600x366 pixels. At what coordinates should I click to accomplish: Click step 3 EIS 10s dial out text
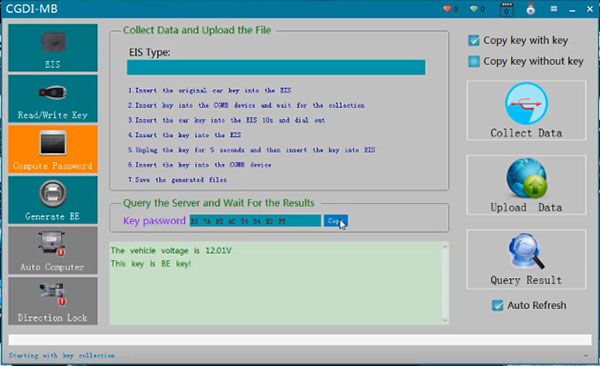[226, 120]
